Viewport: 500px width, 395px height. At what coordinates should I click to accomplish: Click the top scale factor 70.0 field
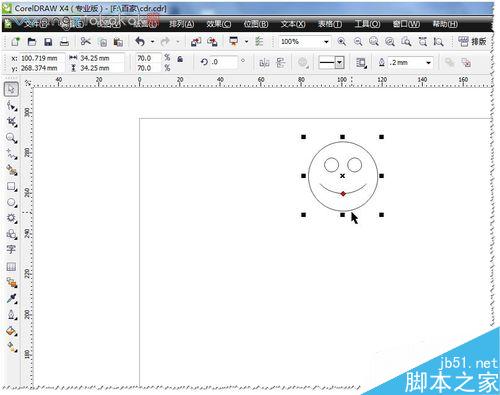click(149, 58)
